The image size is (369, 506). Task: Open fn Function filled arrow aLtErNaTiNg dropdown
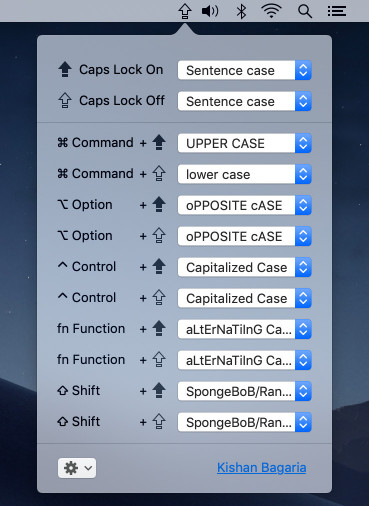click(x=244, y=329)
